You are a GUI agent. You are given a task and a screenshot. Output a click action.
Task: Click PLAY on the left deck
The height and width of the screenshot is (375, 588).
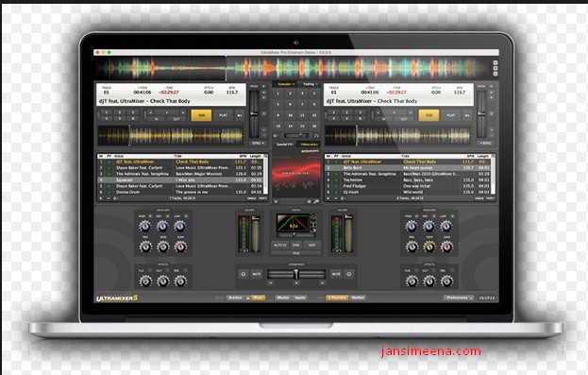pyautogui.click(x=223, y=115)
